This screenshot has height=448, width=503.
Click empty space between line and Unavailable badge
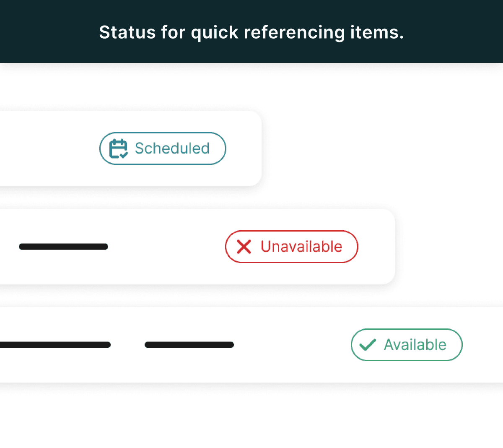167,247
